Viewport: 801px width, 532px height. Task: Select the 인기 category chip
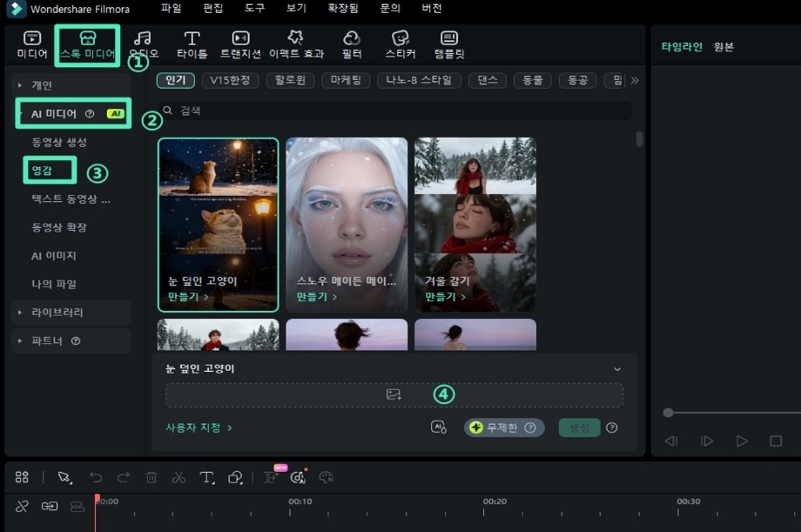click(175, 80)
